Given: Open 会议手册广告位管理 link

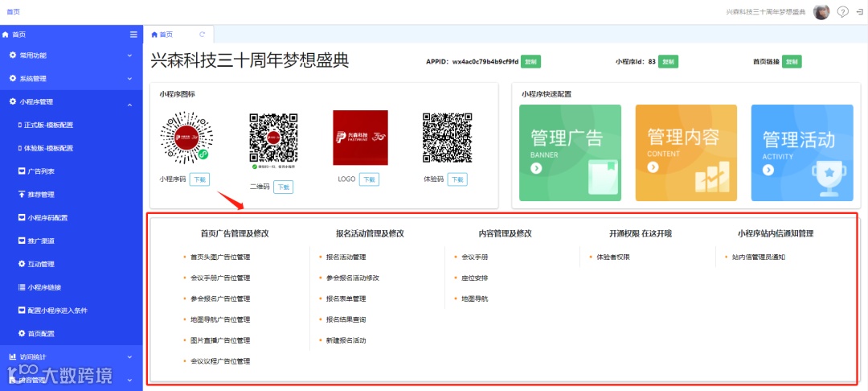Looking at the screenshot, I should [220, 278].
